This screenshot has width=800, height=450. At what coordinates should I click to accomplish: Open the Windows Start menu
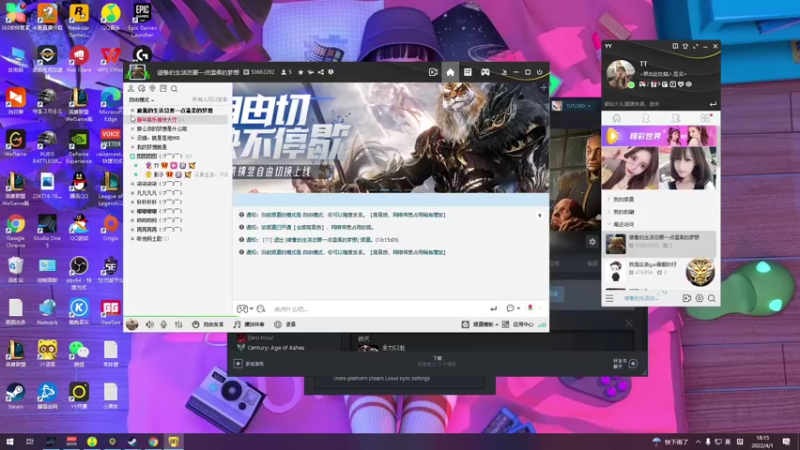[x=9, y=441]
